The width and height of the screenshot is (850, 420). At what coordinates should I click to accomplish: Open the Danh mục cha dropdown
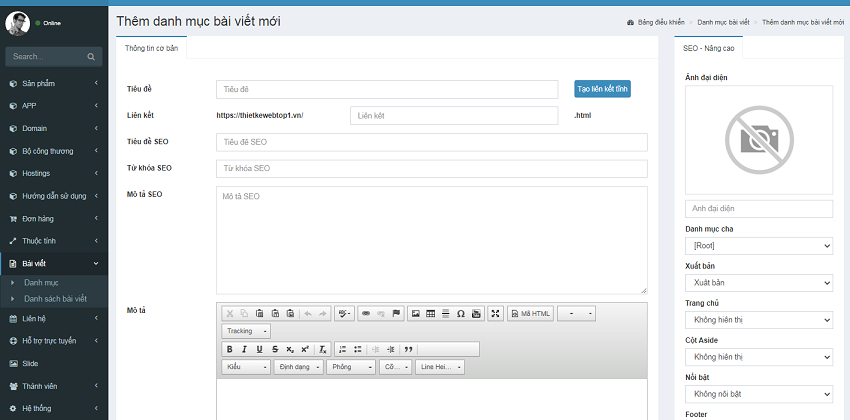click(758, 245)
